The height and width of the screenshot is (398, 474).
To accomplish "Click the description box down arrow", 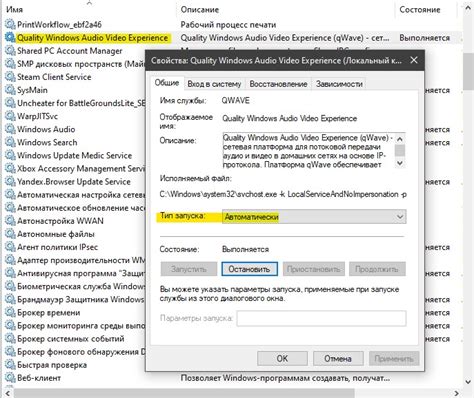I will 400,163.
